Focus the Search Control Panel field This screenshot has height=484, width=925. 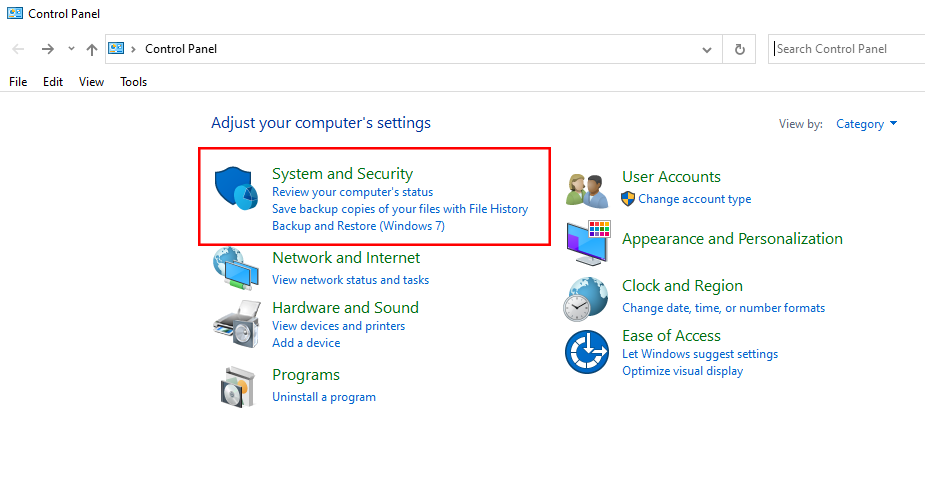point(845,49)
